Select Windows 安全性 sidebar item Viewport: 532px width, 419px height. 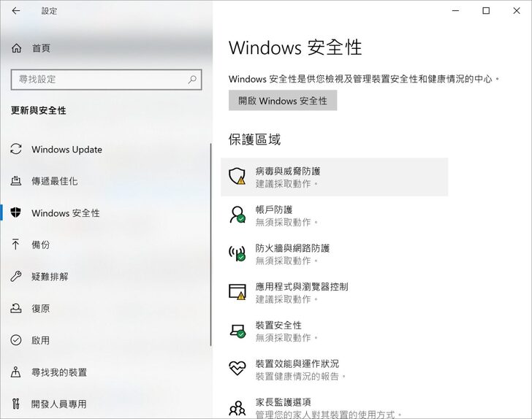pyautogui.click(x=105, y=213)
